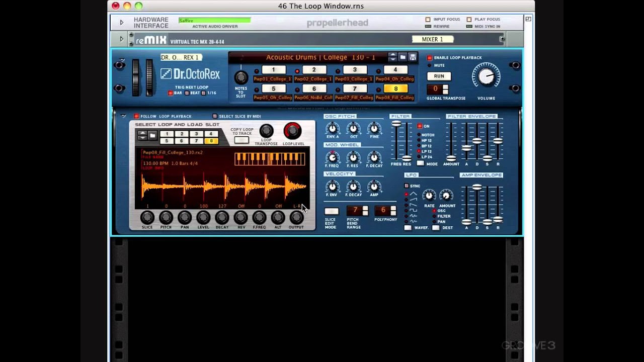Step through patches with the arrows

pos(393,57)
